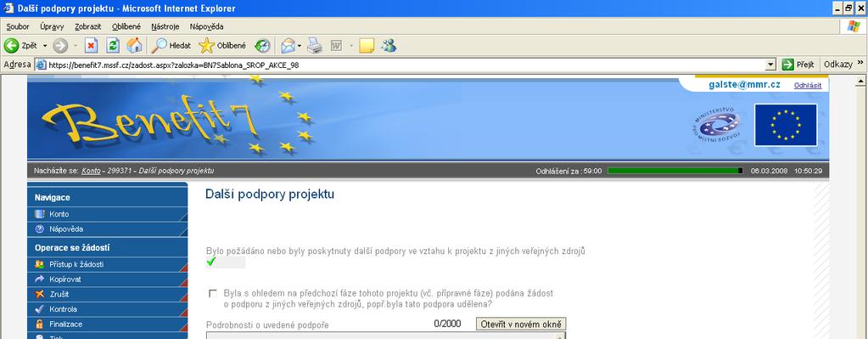Open Konto in the Navigace sidebar
This screenshot has height=339, width=868.
pyautogui.click(x=108, y=214)
